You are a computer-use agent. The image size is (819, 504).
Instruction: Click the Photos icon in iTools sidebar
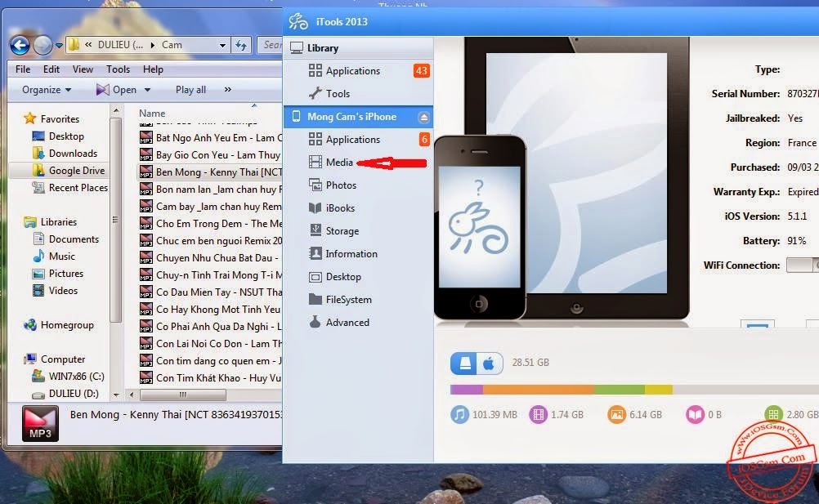[315, 185]
